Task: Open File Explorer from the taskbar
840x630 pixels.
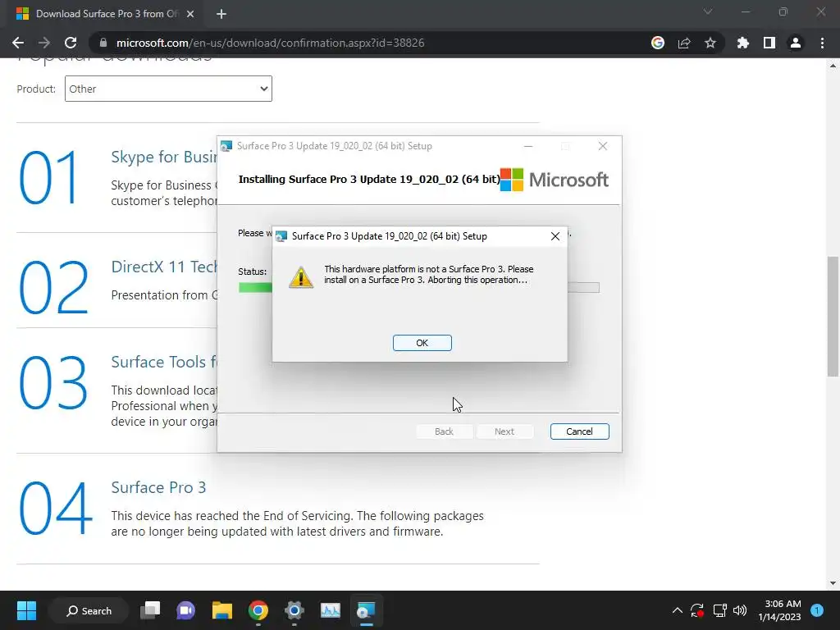Action: pos(221,610)
